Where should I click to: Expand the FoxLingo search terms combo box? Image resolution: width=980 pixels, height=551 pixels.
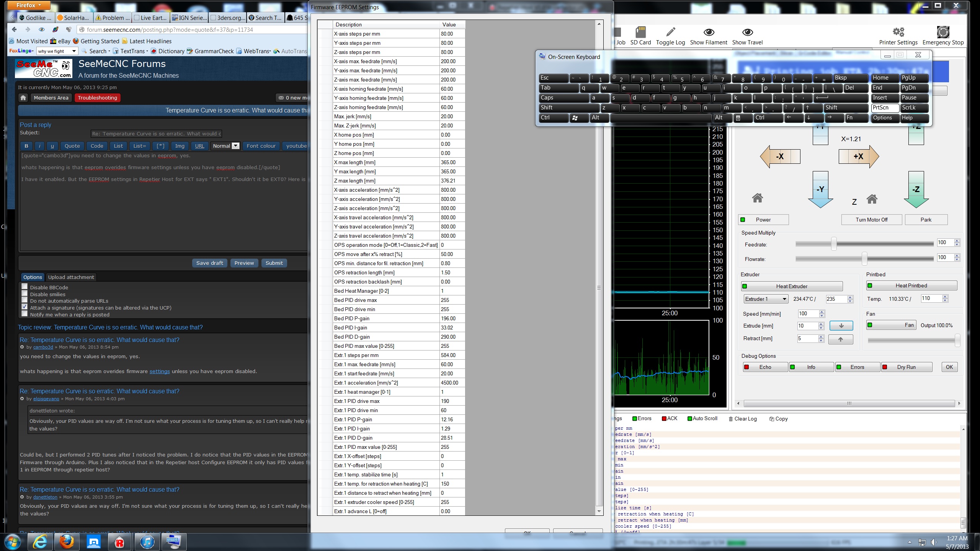[74, 51]
